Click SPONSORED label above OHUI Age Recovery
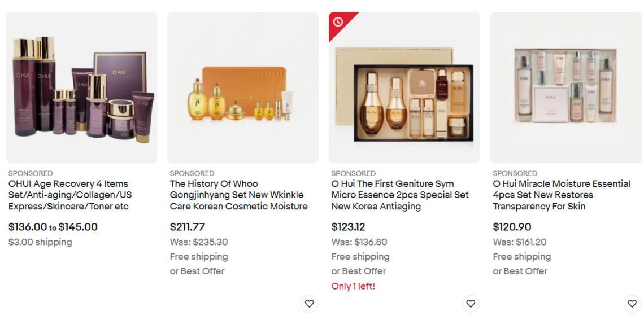Image resolution: width=644 pixels, height=320 pixels. click(x=31, y=173)
